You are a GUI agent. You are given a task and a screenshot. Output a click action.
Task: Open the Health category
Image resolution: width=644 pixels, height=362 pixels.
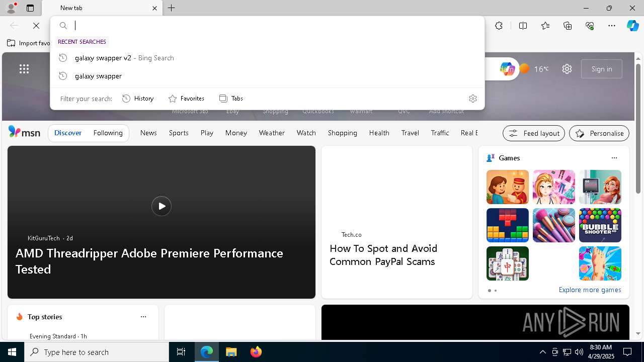tap(379, 133)
